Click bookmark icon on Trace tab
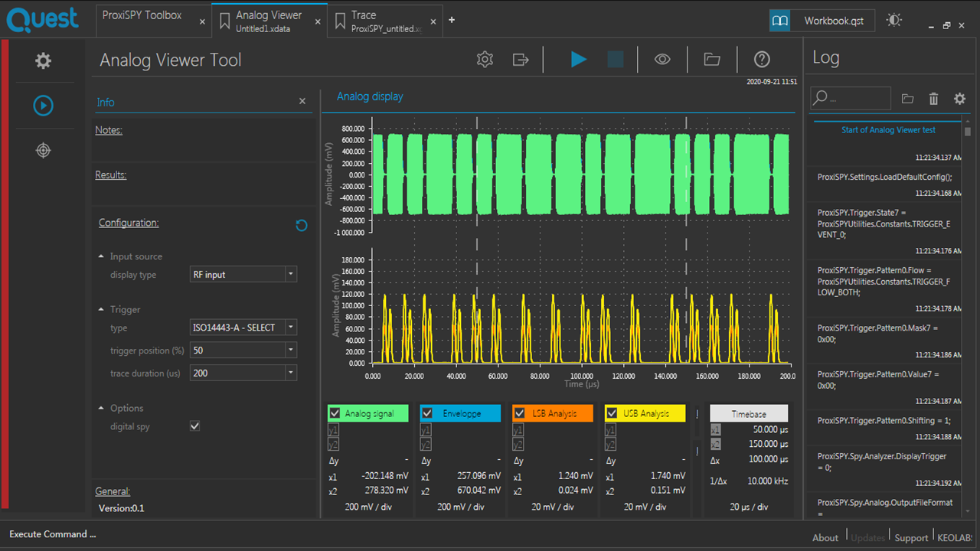The height and width of the screenshot is (551, 980). 341,21
